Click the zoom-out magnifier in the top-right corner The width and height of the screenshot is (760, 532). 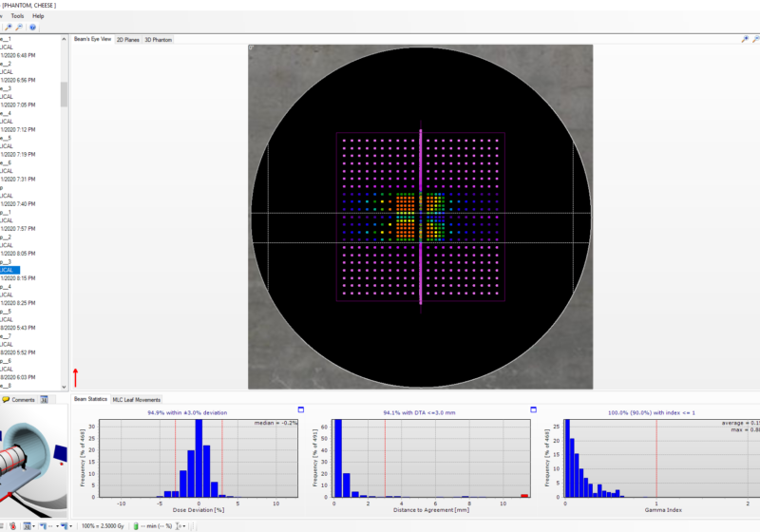pos(754,39)
